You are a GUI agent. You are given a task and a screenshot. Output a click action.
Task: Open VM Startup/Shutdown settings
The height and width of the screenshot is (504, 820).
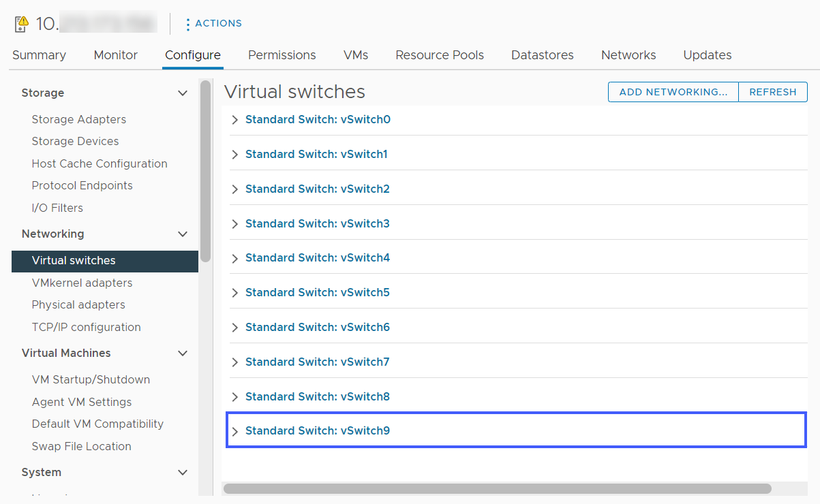[91, 380]
